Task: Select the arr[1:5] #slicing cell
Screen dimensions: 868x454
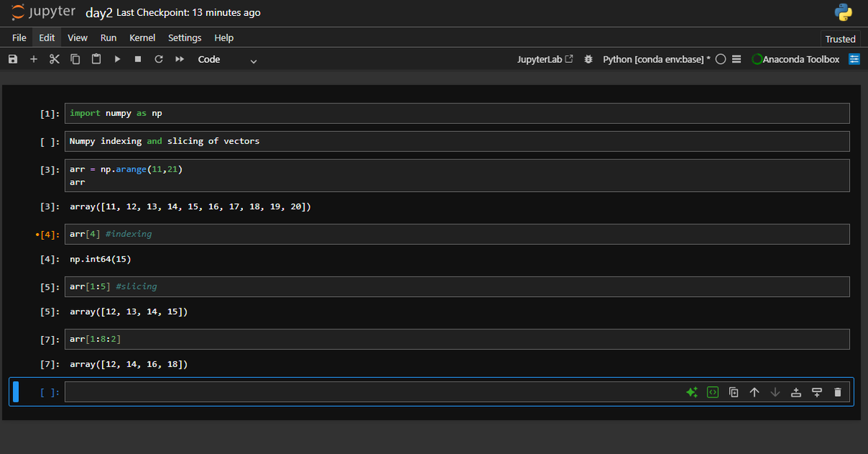Action: (x=457, y=287)
